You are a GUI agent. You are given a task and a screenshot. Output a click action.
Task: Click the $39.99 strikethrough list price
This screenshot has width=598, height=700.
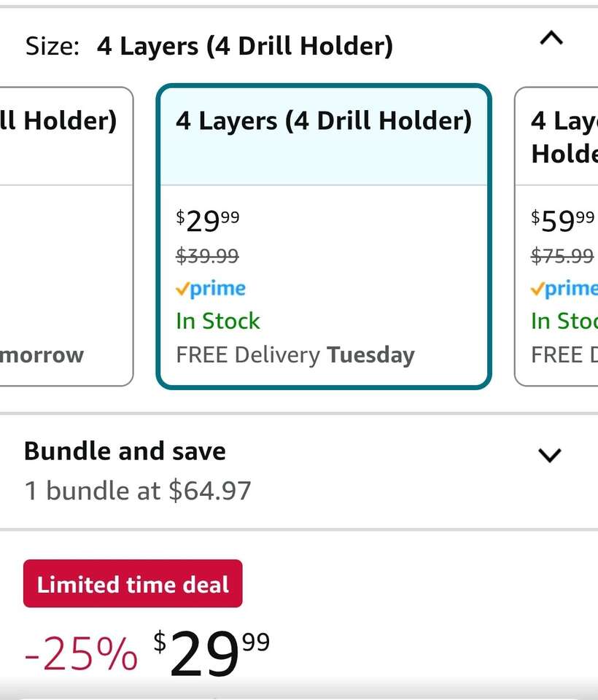tap(207, 256)
